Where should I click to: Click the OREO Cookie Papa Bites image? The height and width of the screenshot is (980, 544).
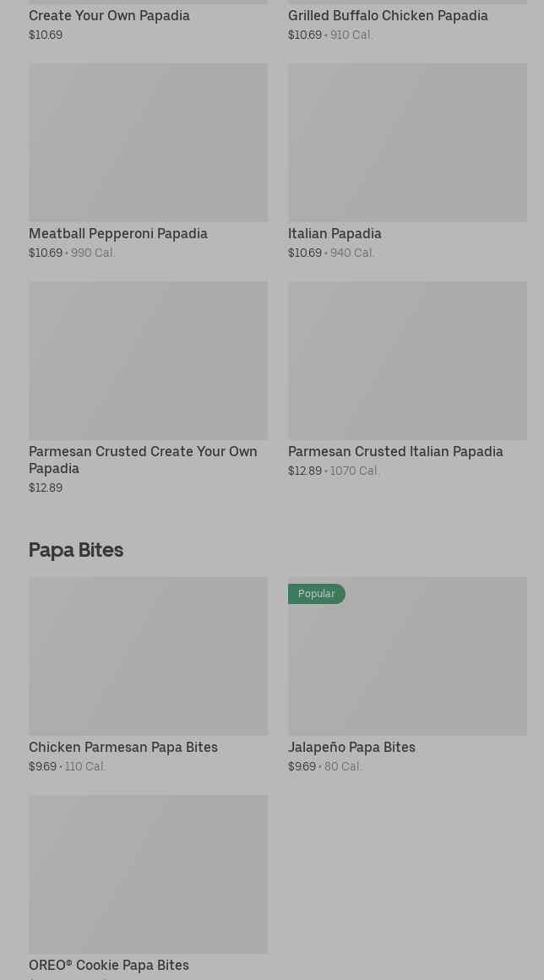pos(148,874)
